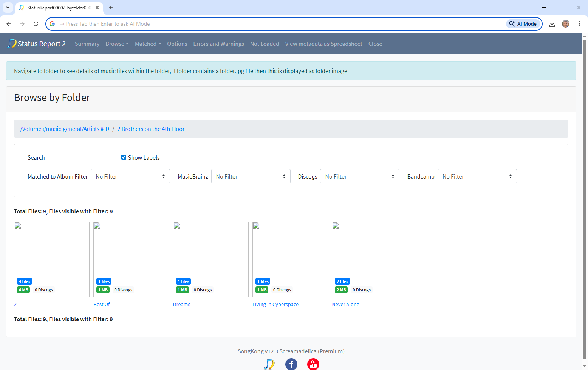Go to Errors and Warnings page
This screenshot has width=588, height=370.
[x=218, y=44]
